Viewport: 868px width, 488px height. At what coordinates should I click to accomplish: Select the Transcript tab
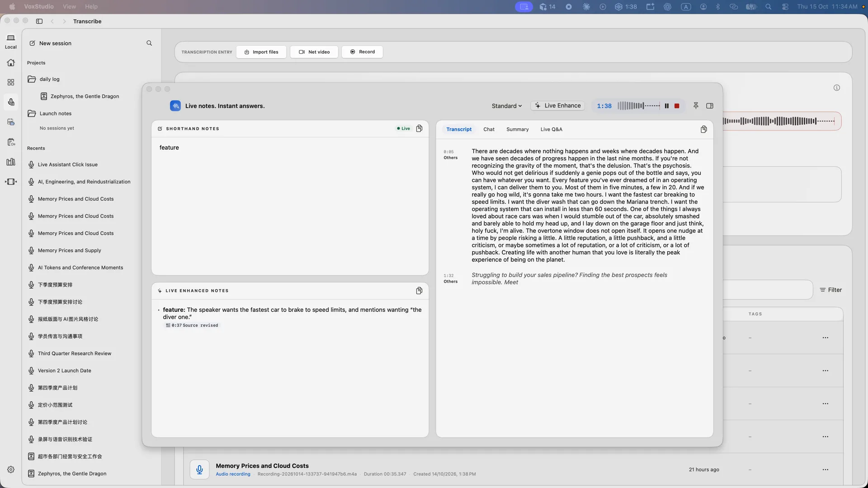pos(459,129)
